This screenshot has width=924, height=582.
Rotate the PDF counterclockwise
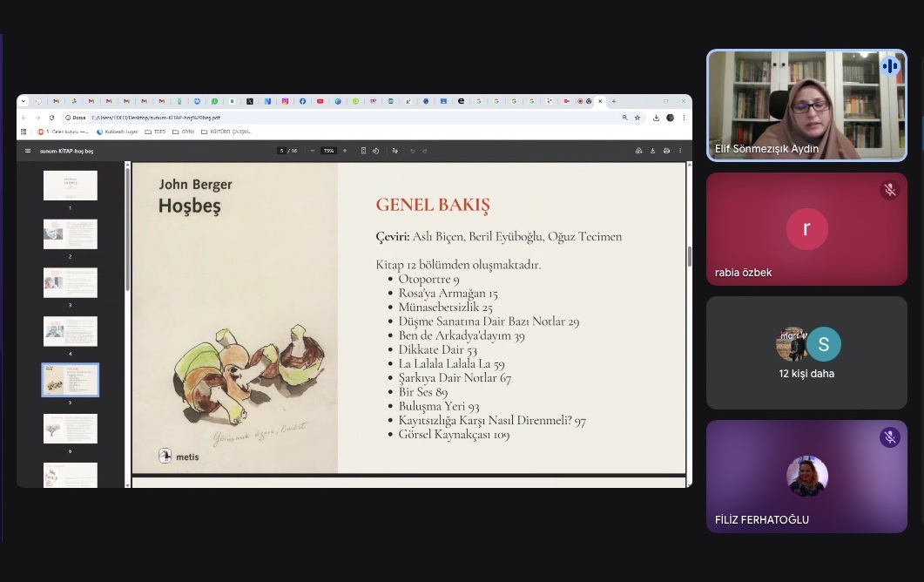pos(376,151)
